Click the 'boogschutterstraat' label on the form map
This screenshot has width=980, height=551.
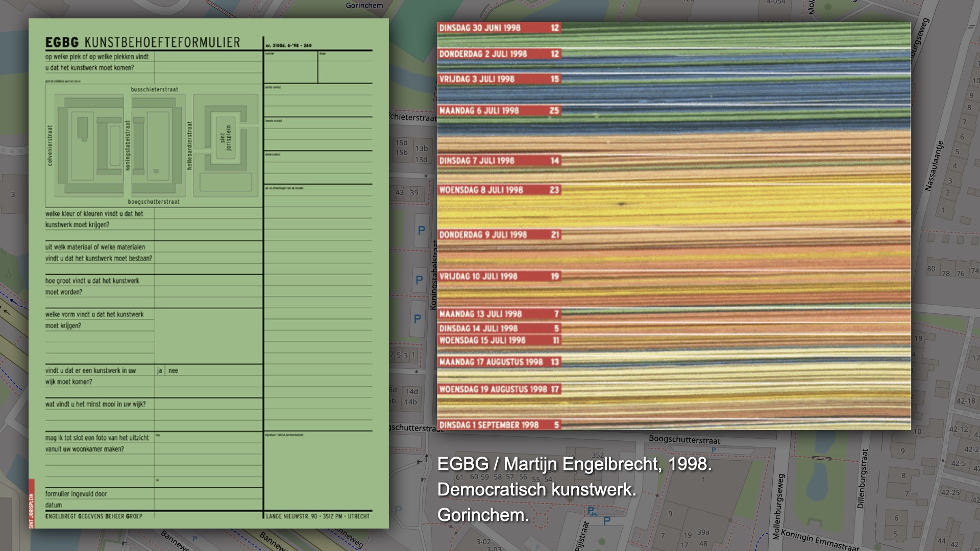pos(154,202)
